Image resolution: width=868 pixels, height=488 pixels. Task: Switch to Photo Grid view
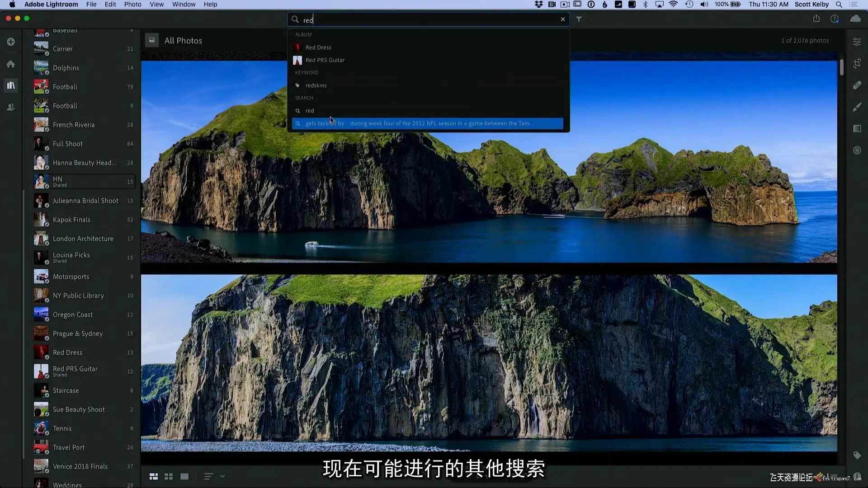pyautogui.click(x=154, y=476)
